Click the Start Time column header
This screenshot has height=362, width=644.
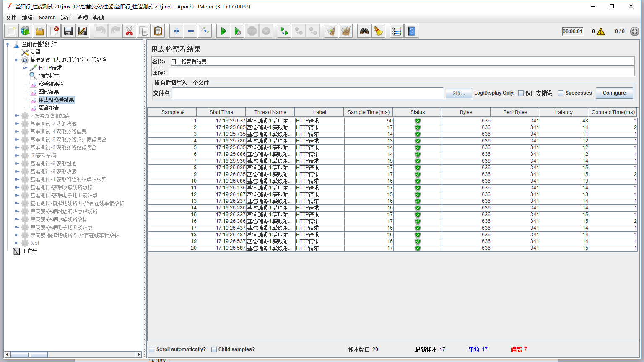(x=221, y=112)
